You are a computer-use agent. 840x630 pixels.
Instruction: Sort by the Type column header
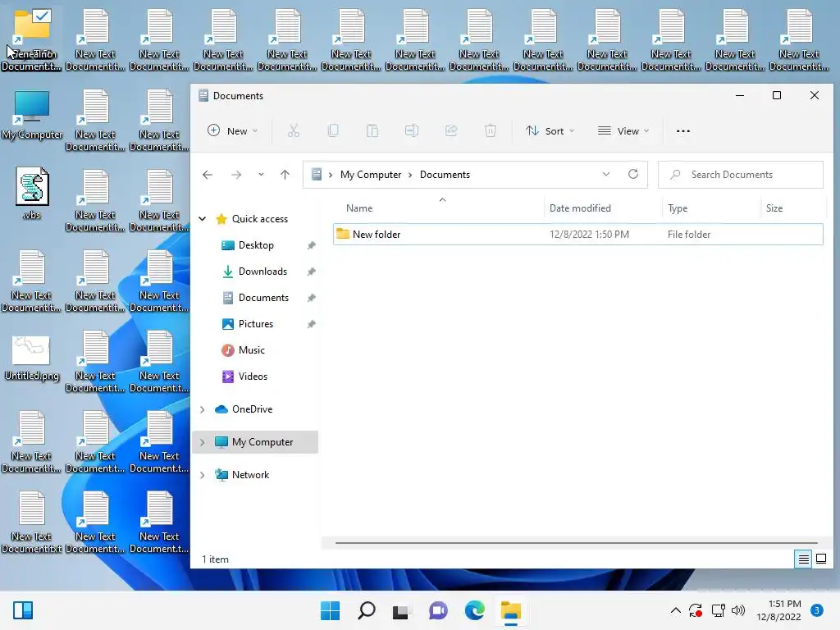point(677,208)
